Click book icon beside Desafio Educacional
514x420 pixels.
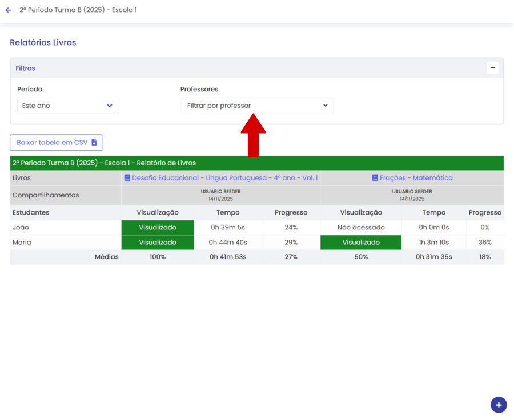pos(127,178)
